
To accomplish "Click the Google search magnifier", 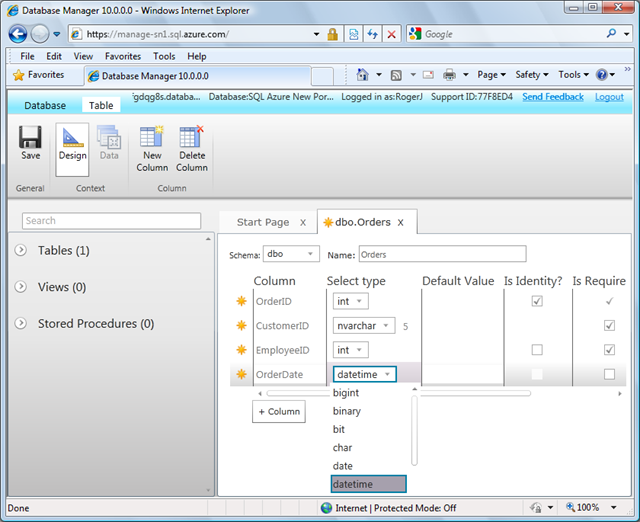I will pyautogui.click(x=611, y=33).
